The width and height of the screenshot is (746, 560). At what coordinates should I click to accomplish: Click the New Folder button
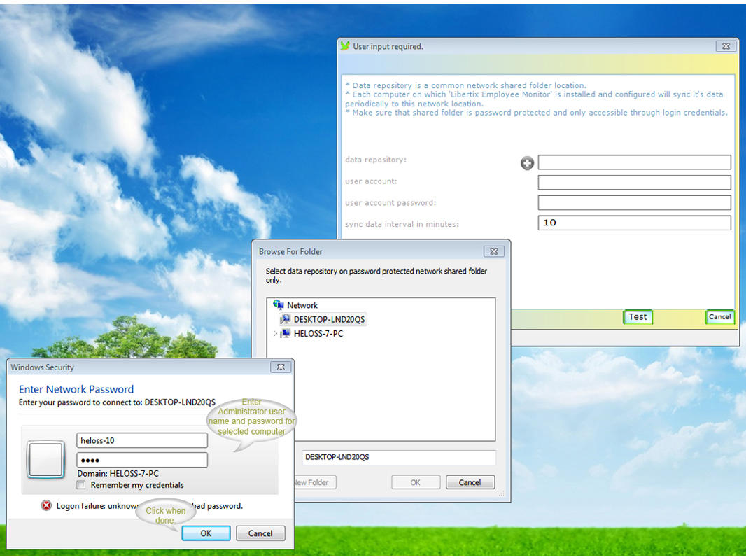[315, 482]
